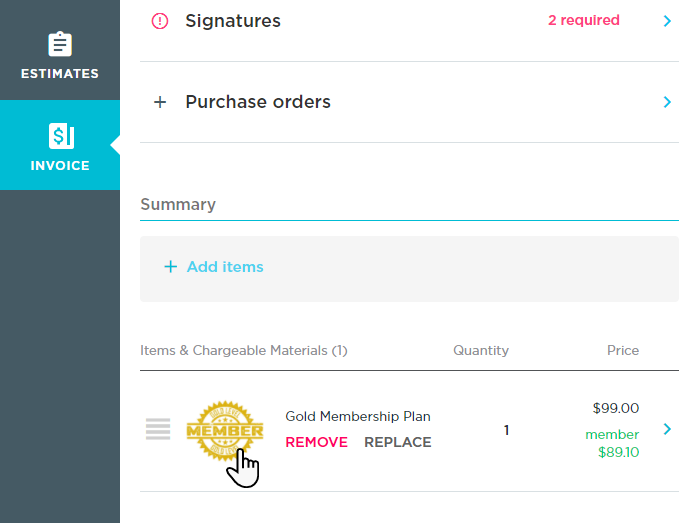
Task: Expand the Signatures row chevron
Action: (667, 21)
